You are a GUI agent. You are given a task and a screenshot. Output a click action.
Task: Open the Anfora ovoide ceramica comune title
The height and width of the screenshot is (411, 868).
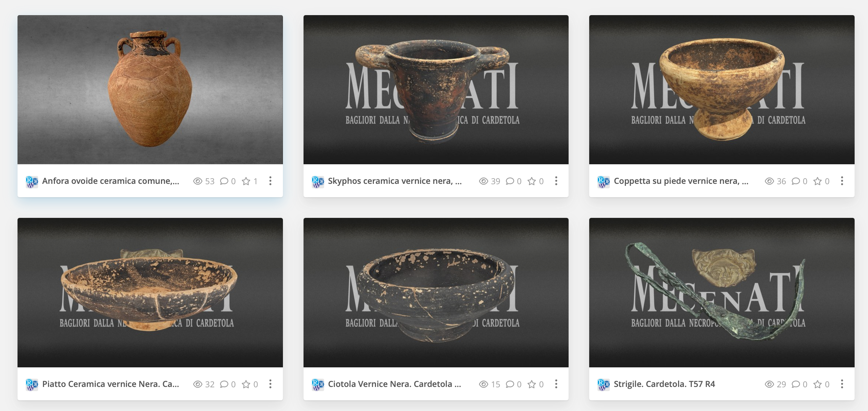tap(111, 181)
